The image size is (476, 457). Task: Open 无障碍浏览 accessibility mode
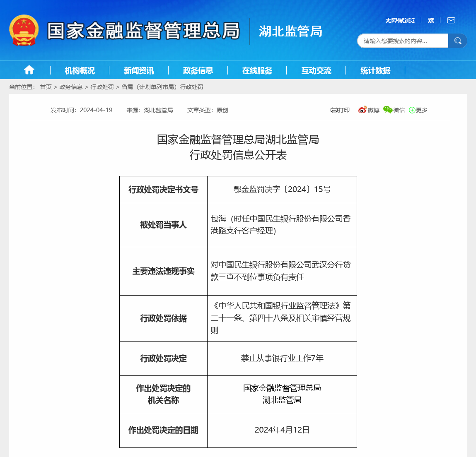(400, 20)
